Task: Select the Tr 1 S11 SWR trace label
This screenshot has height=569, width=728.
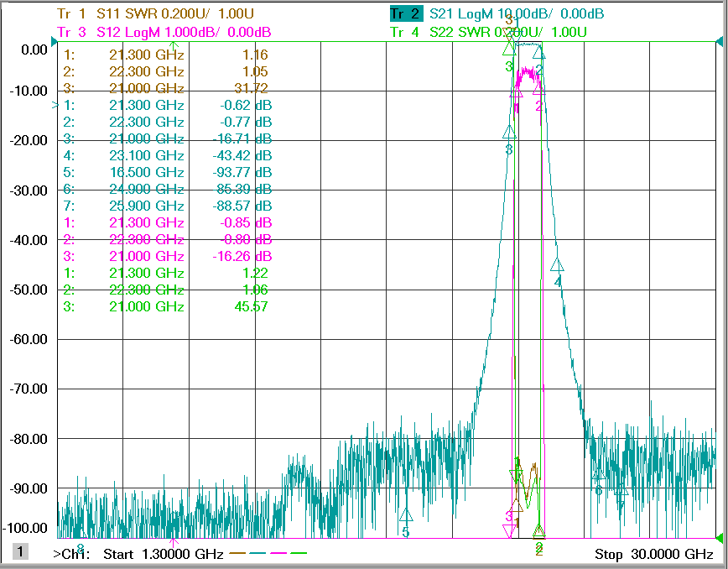Action: [155, 14]
